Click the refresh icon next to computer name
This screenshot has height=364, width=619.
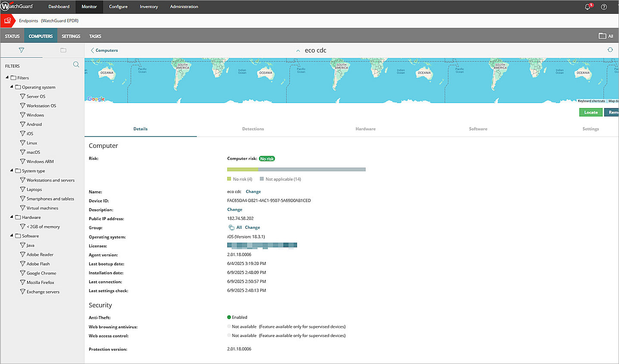[x=610, y=50]
